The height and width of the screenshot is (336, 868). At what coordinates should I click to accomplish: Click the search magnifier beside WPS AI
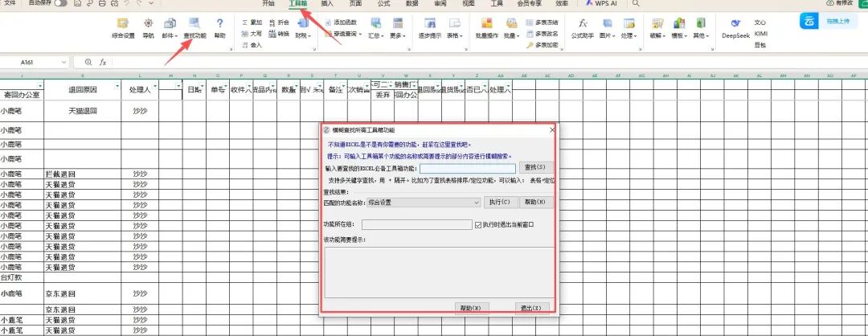coord(636,3)
